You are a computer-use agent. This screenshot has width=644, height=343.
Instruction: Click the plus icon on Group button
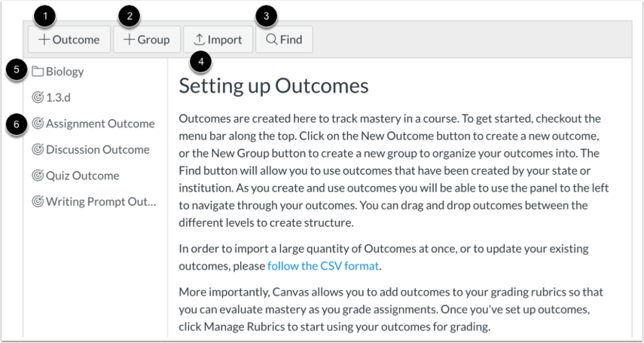pyautogui.click(x=130, y=39)
